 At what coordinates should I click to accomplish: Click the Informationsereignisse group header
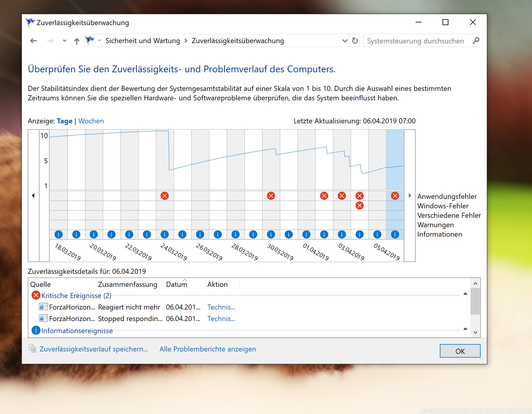click(77, 330)
